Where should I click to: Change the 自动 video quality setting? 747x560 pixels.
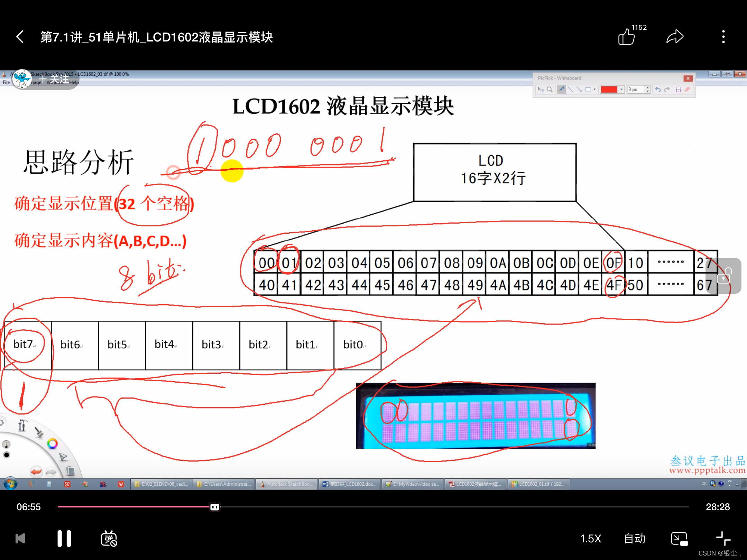click(x=635, y=538)
